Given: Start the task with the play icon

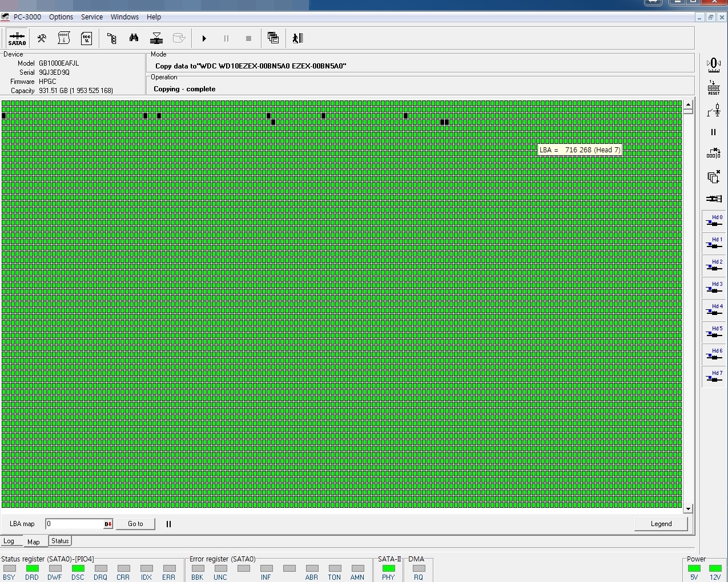Looking at the screenshot, I should pyautogui.click(x=204, y=39).
